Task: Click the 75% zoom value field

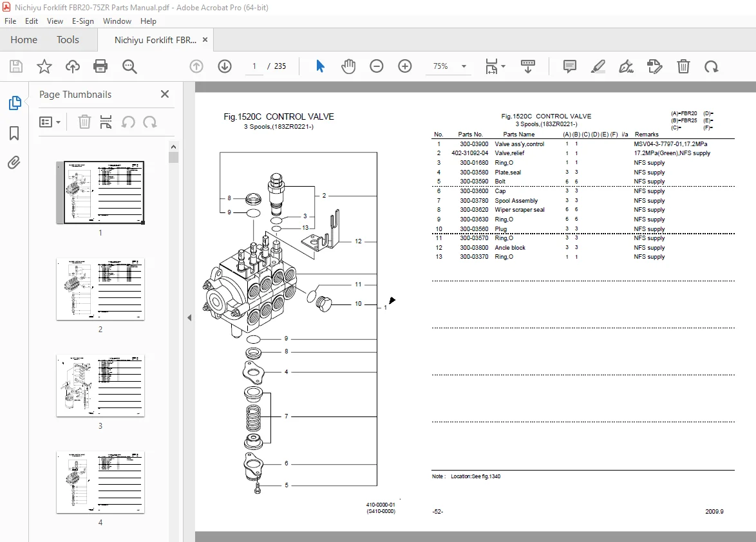Action: pyautogui.click(x=440, y=66)
